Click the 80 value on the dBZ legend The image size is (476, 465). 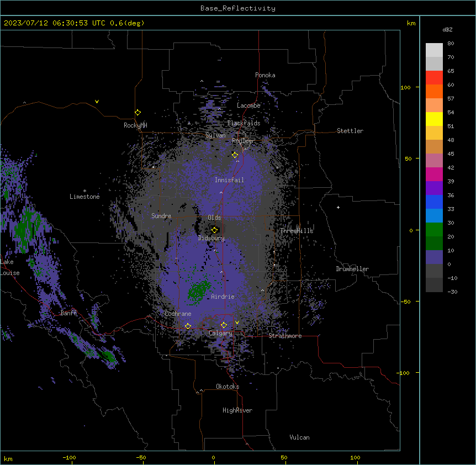tap(451, 44)
